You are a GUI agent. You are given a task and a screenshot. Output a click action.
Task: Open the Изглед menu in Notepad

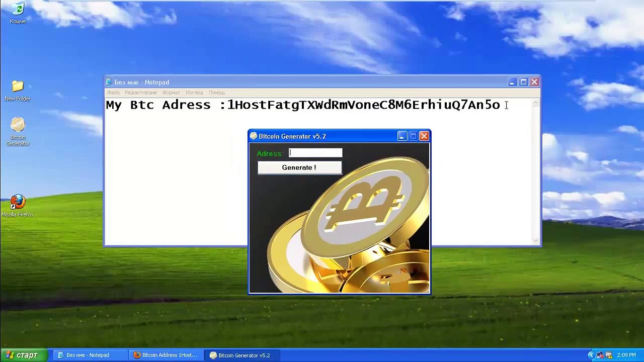click(194, 93)
